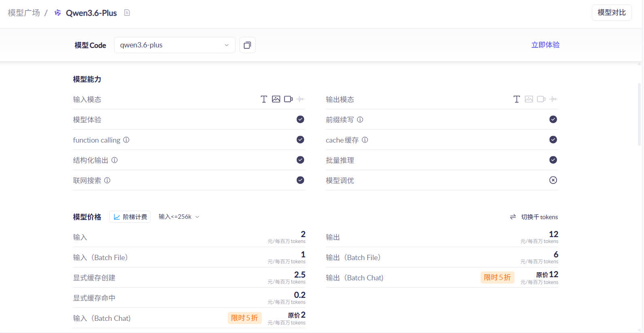This screenshot has height=333, width=644.
Task: Click the image output modality icon
Action: [529, 99]
